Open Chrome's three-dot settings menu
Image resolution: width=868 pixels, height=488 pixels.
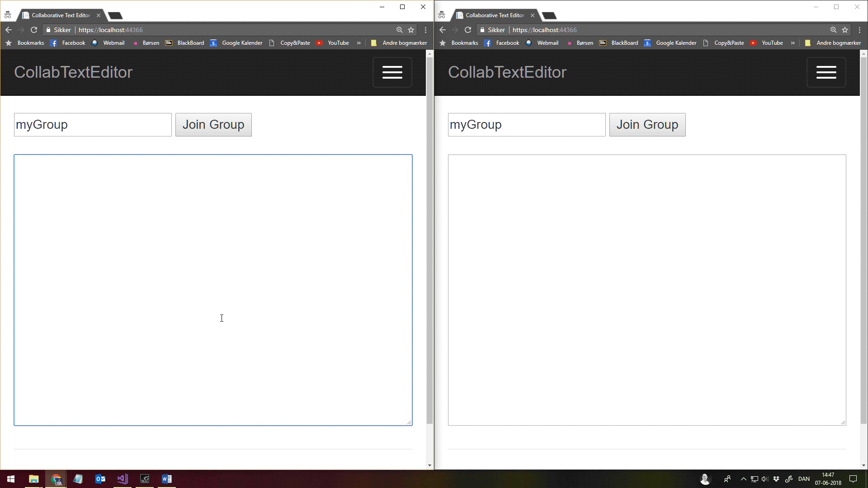(x=425, y=30)
